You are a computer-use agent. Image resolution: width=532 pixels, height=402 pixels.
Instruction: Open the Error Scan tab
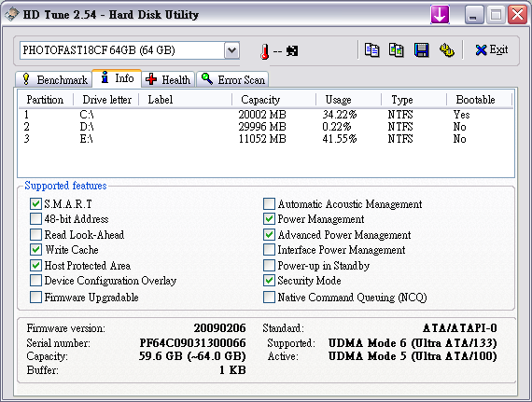point(232,79)
